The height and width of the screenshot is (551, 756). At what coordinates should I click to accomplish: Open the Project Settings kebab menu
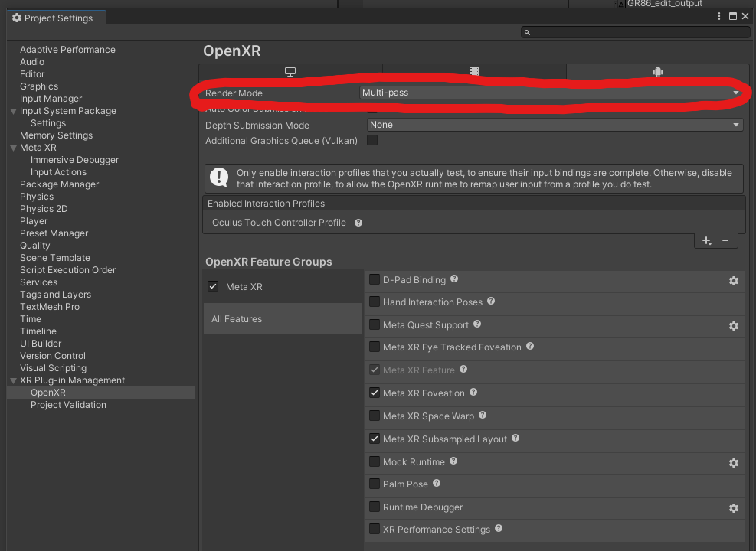(x=719, y=16)
